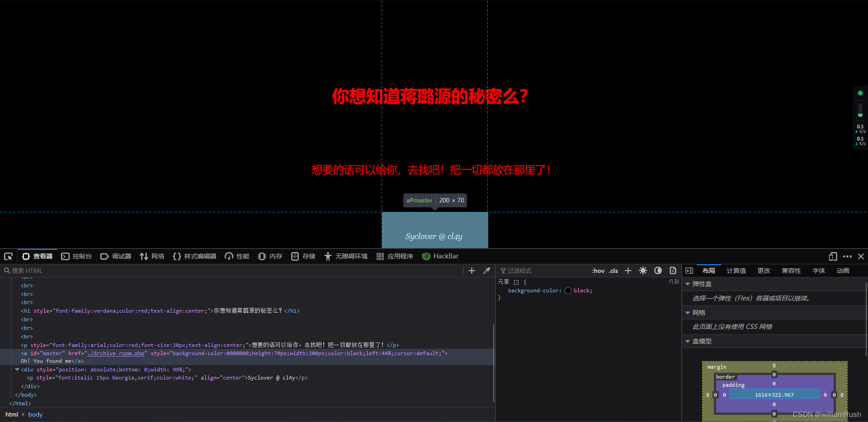Open the HackBar tab
This screenshot has width=868, height=422.
click(440, 257)
